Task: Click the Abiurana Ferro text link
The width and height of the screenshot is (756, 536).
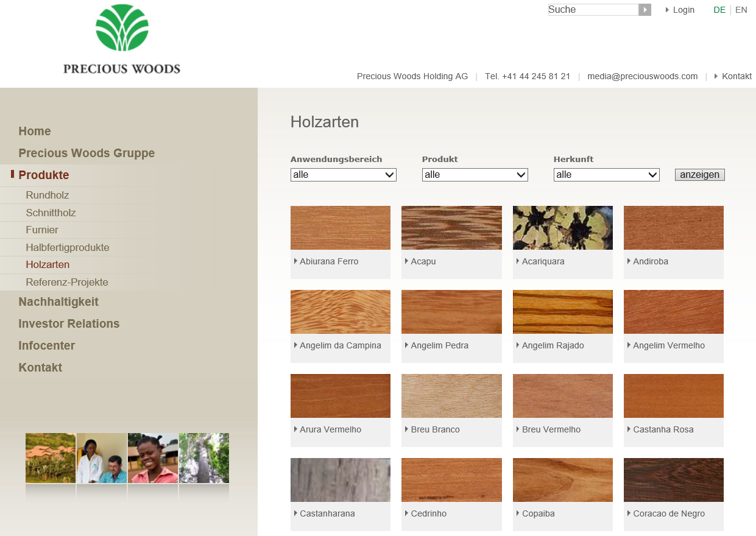Action: [x=329, y=261]
